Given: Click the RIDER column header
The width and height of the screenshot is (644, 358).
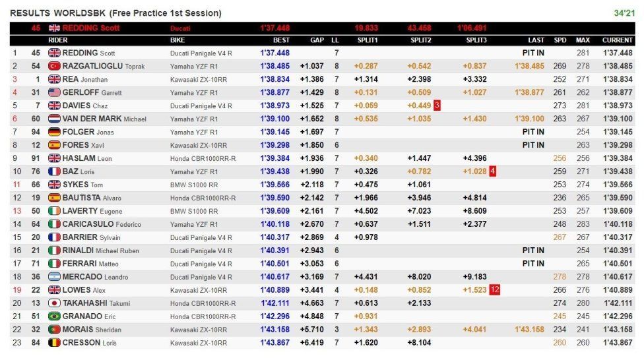Looking at the screenshot, I should 57,40.
